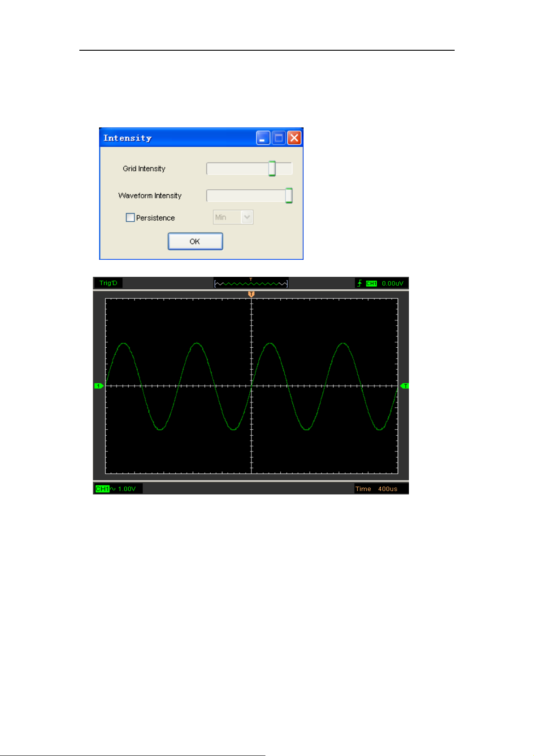This screenshot has width=534, height=756.
Task: Tick the Persistence checkbox
Action: [x=130, y=218]
